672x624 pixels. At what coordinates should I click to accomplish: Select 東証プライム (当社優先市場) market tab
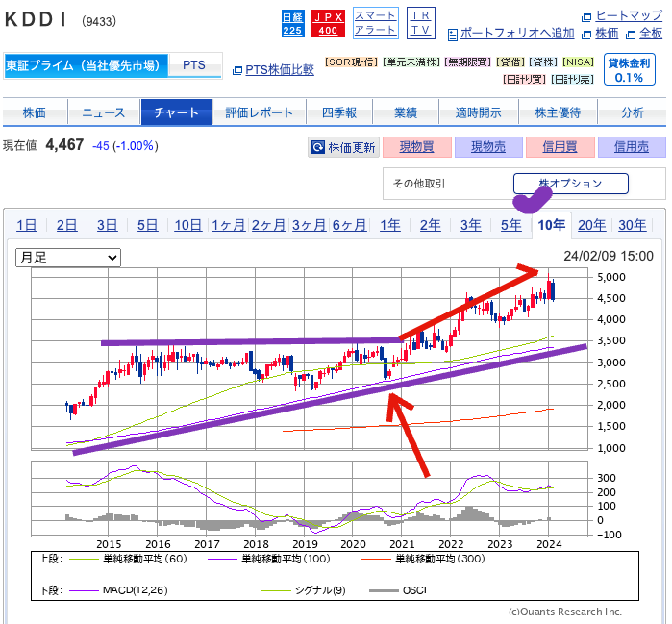pos(86,65)
